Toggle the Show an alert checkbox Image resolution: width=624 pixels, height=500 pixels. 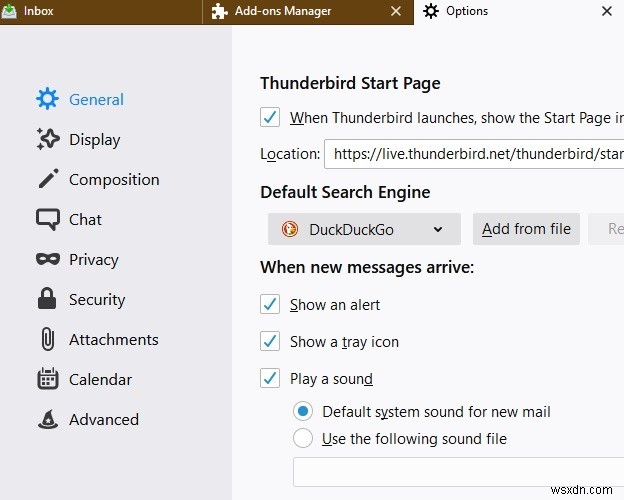pyautogui.click(x=270, y=304)
